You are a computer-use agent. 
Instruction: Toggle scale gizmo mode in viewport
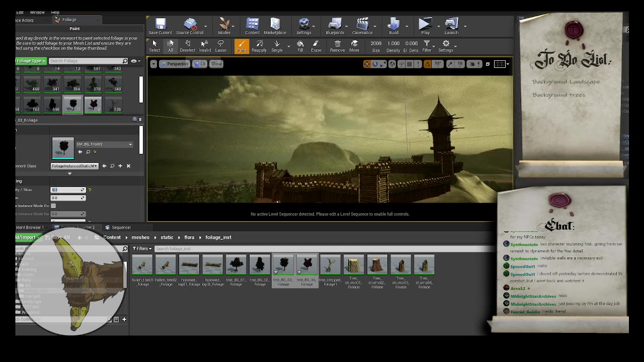click(x=382, y=64)
